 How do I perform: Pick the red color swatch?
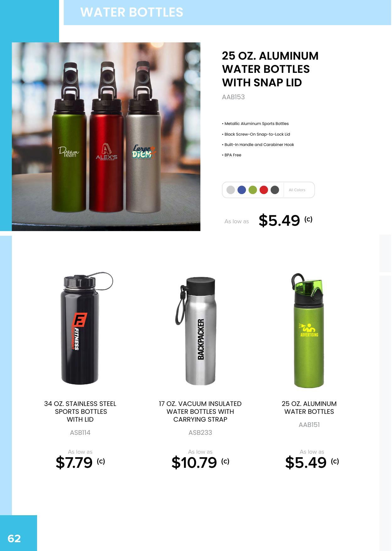point(264,190)
